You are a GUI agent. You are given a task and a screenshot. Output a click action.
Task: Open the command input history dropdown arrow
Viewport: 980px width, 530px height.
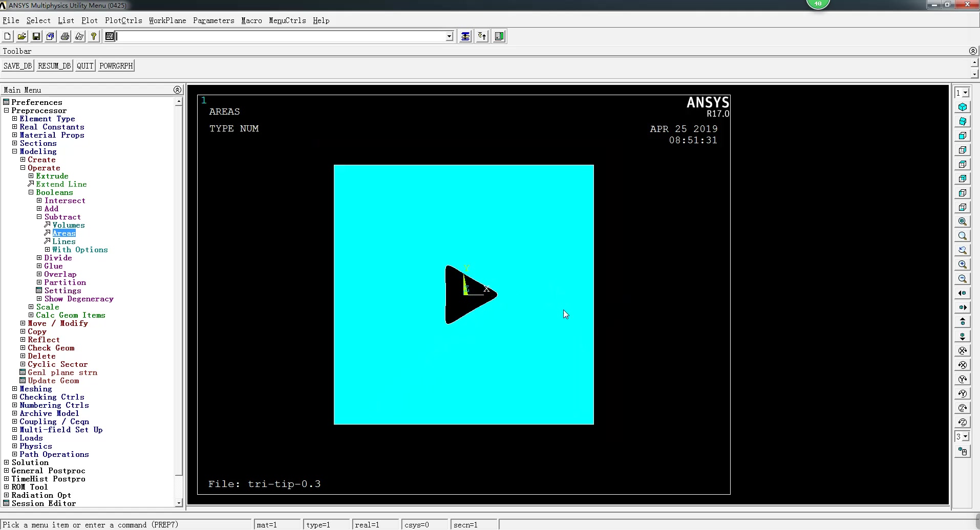tap(449, 36)
